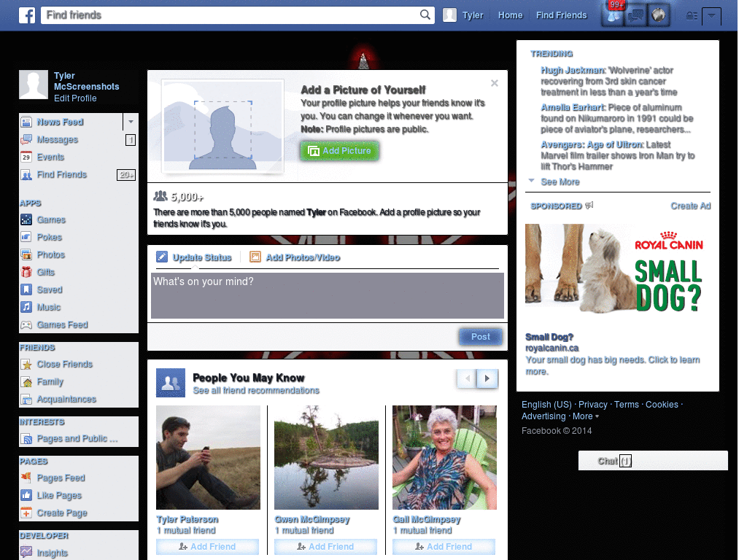Open the Chat bar

tap(653, 461)
